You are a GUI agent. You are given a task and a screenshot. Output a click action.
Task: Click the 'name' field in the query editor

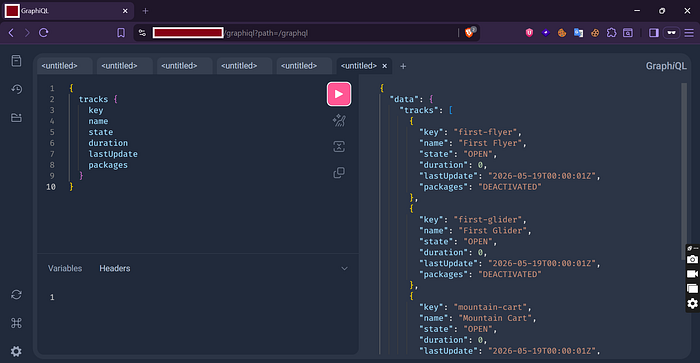pyautogui.click(x=98, y=121)
